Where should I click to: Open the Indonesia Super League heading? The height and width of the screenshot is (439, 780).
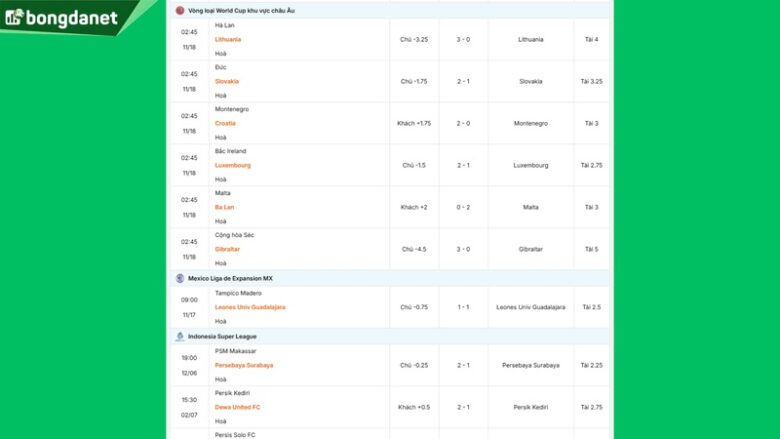pos(223,336)
